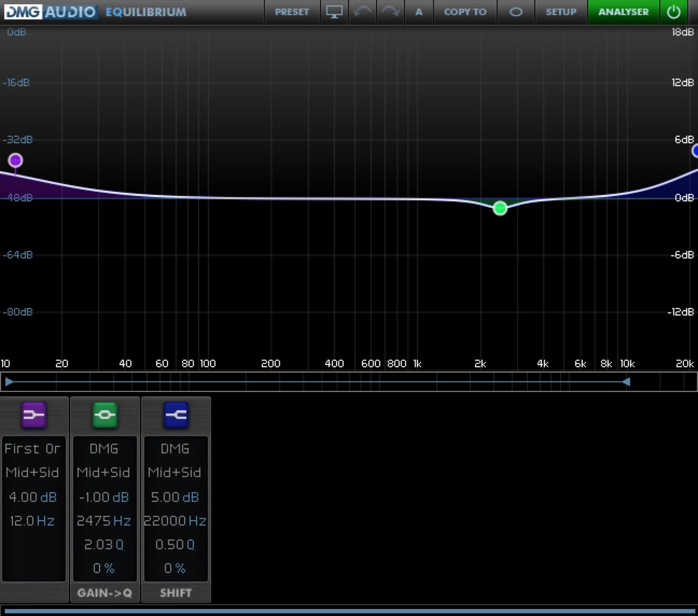The height and width of the screenshot is (616, 698).
Task: Click the oval shape icon in toolbar
Action: click(x=515, y=12)
